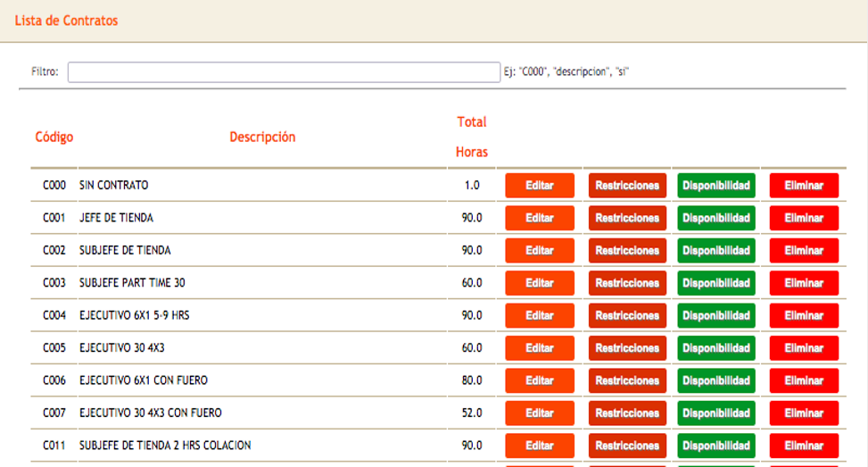This screenshot has height=467, width=868.
Task: Open Restricciones for contract C003
Action: tap(627, 283)
